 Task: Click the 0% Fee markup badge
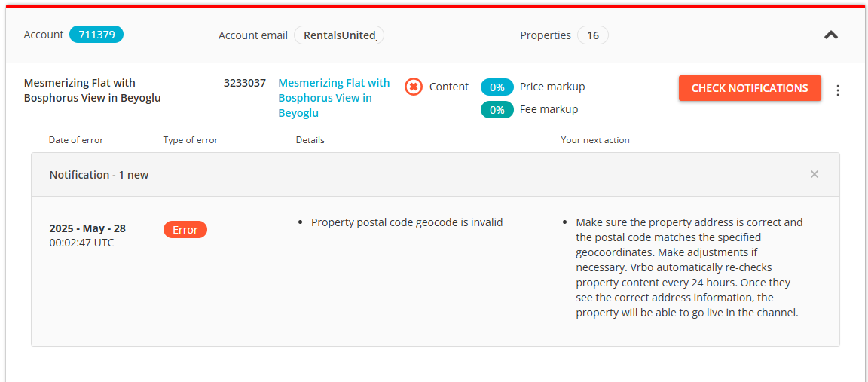click(497, 110)
